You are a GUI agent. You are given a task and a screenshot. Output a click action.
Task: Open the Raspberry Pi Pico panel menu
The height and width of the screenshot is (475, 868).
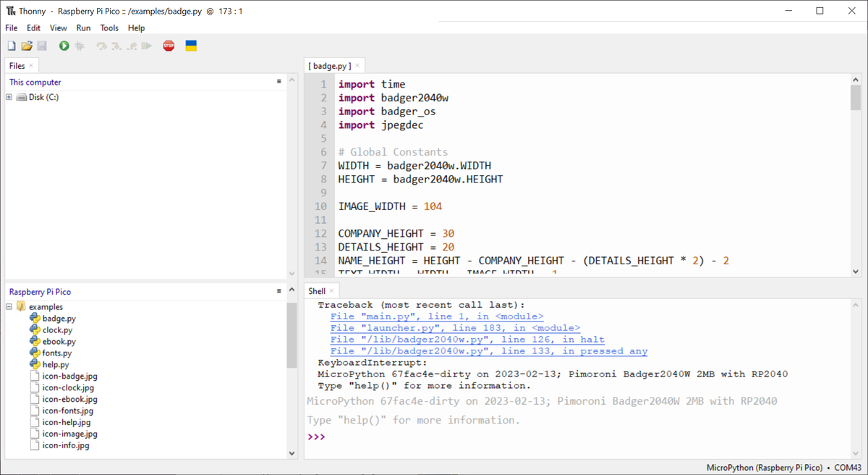(279, 291)
